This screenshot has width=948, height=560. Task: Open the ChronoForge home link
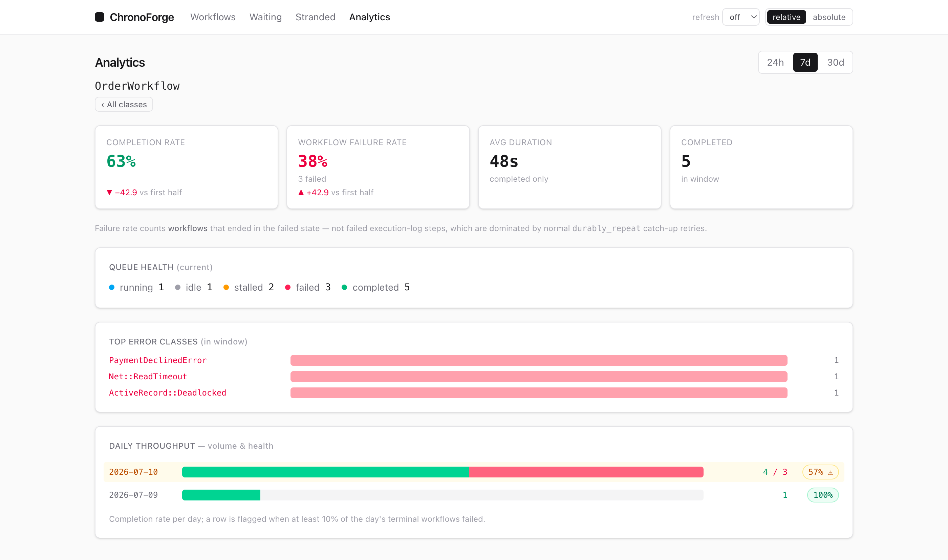134,17
